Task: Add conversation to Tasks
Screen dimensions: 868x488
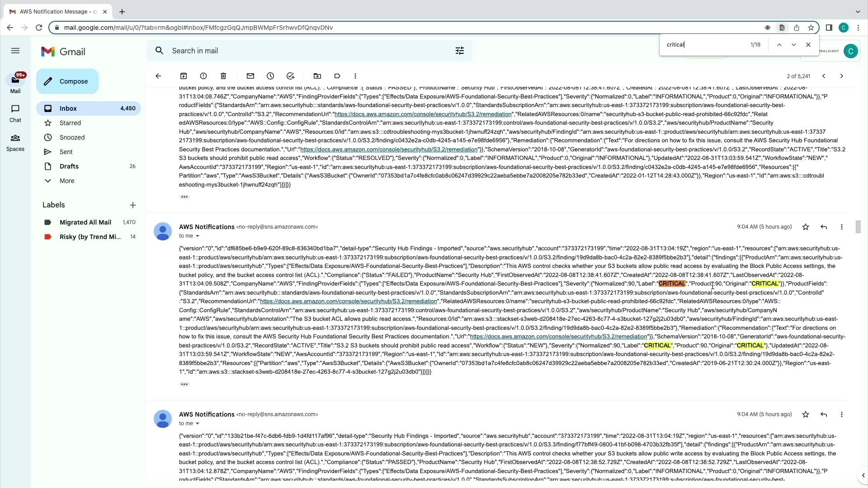Action: click(x=291, y=76)
